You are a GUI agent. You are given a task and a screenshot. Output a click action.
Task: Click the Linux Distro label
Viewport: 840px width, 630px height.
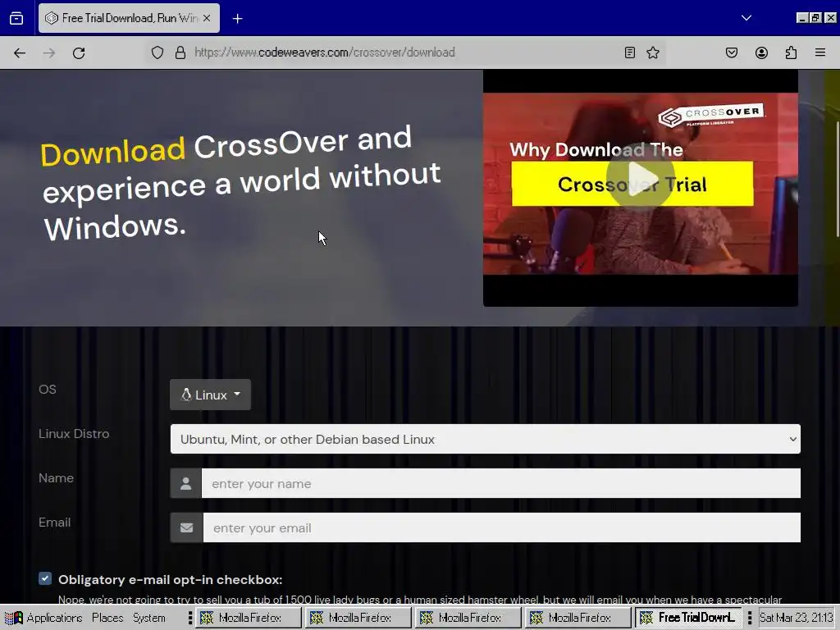(x=74, y=433)
